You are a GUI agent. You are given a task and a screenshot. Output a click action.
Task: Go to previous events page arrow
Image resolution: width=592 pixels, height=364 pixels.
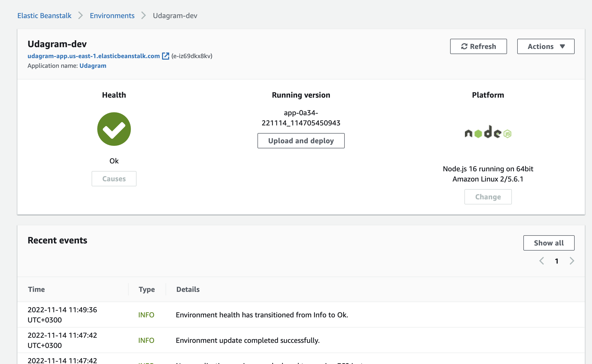pyautogui.click(x=541, y=261)
